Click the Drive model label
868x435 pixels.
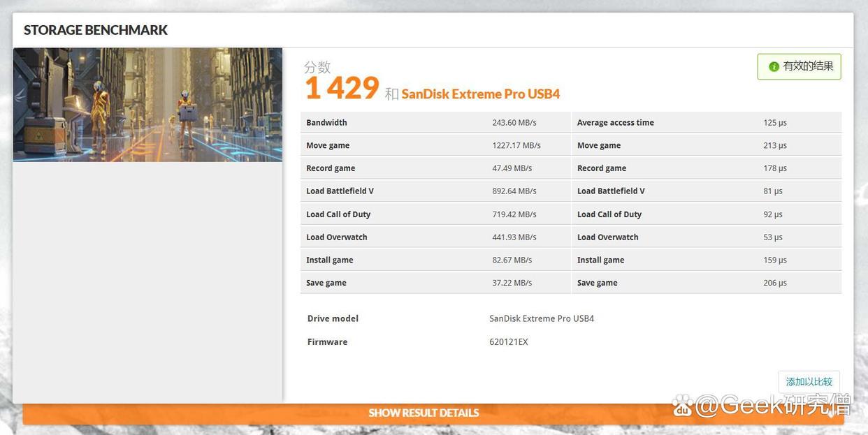point(333,318)
